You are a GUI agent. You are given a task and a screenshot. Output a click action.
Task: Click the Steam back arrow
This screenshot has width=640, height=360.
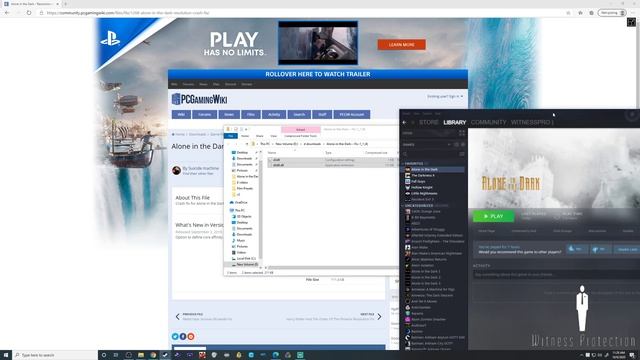pyautogui.click(x=404, y=122)
